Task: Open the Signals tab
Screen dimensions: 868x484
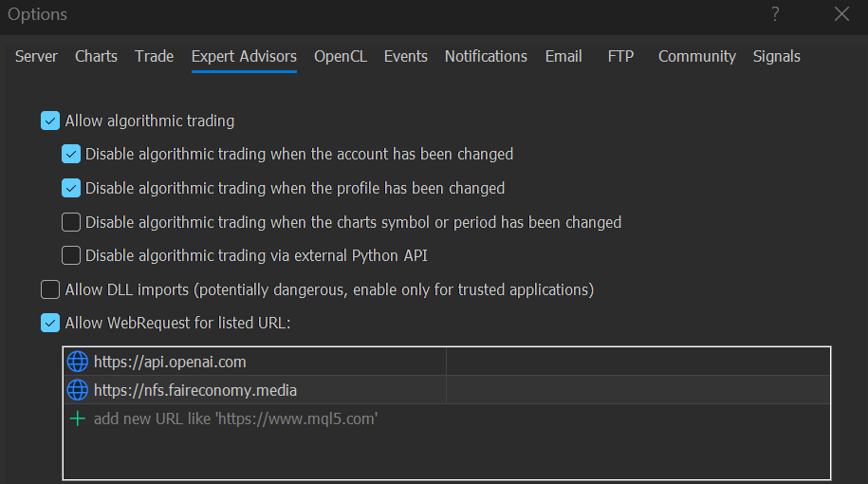Action: click(777, 57)
